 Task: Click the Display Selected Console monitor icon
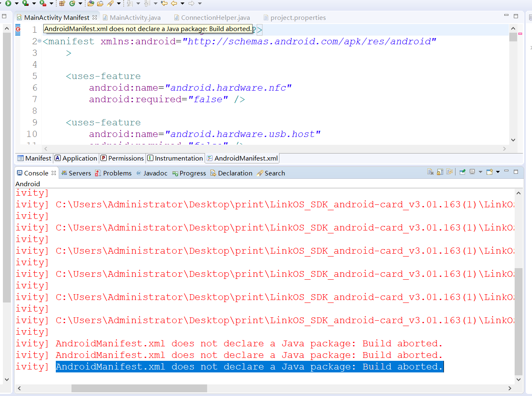pos(471,172)
